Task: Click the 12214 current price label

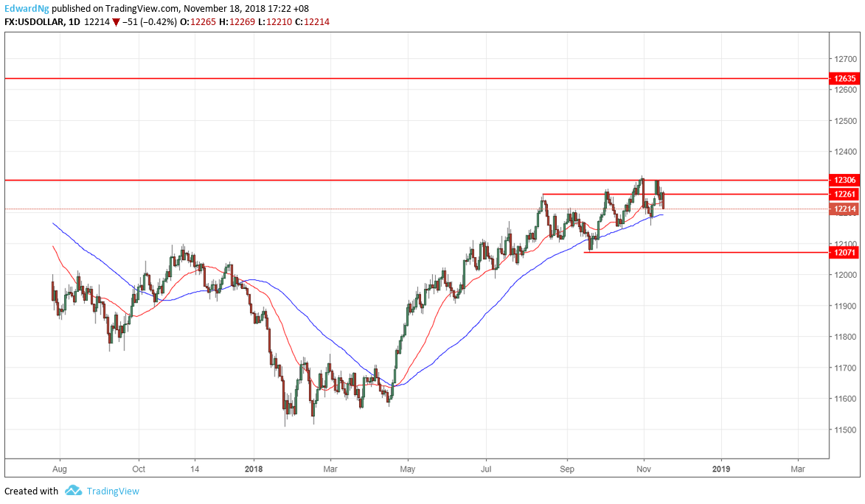Action: [844, 209]
